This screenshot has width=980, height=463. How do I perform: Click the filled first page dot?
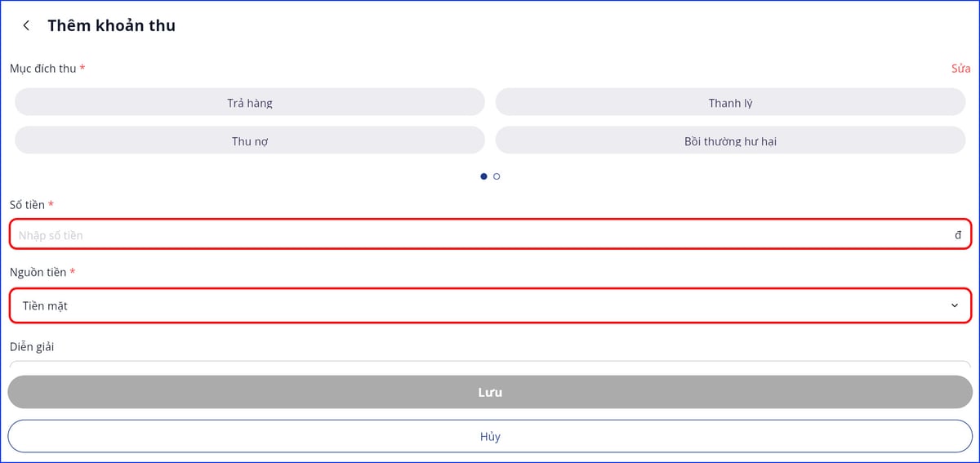click(483, 176)
